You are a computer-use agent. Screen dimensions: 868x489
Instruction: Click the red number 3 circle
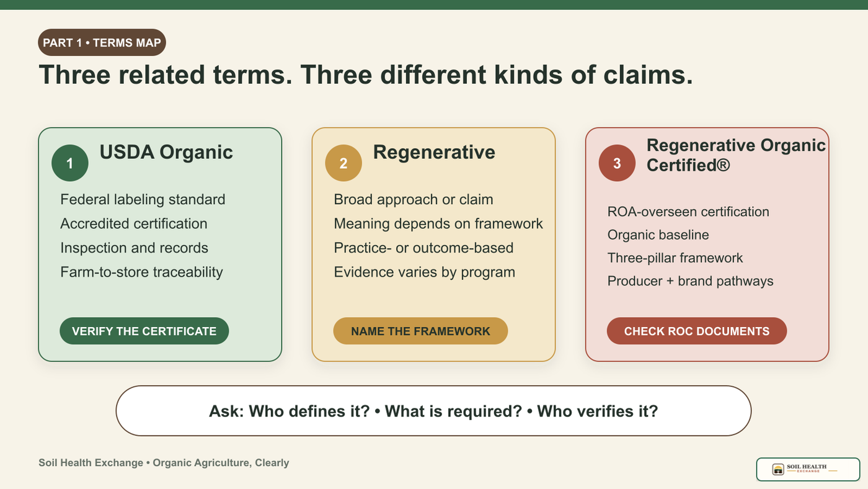tap(617, 163)
